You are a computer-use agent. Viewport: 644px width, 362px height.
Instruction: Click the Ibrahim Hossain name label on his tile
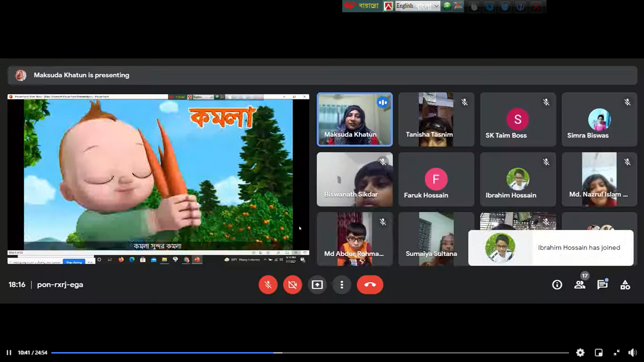(511, 195)
